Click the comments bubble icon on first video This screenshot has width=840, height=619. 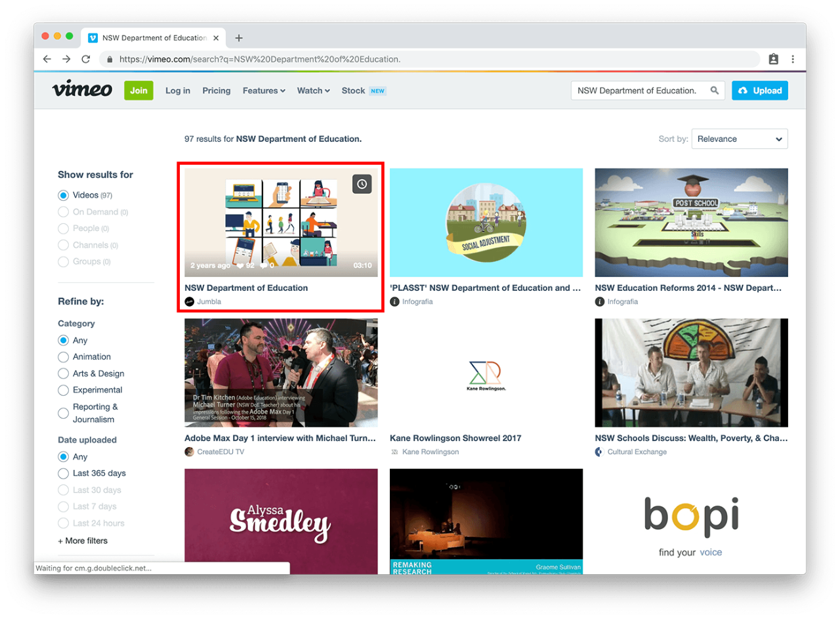point(263,266)
